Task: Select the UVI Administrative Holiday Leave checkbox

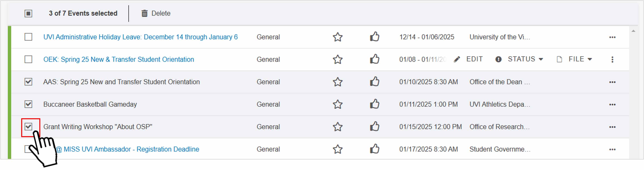Action: [x=28, y=37]
